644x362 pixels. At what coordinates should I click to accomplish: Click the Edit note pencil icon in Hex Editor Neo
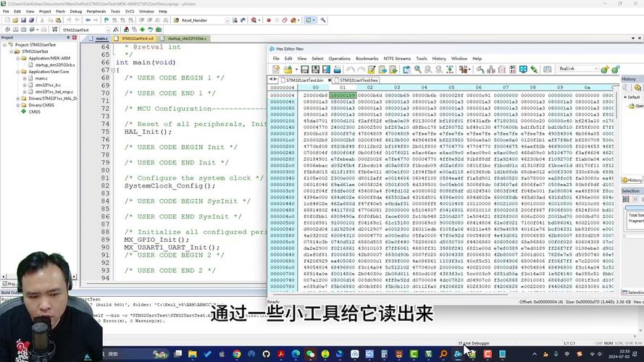coord(372,70)
